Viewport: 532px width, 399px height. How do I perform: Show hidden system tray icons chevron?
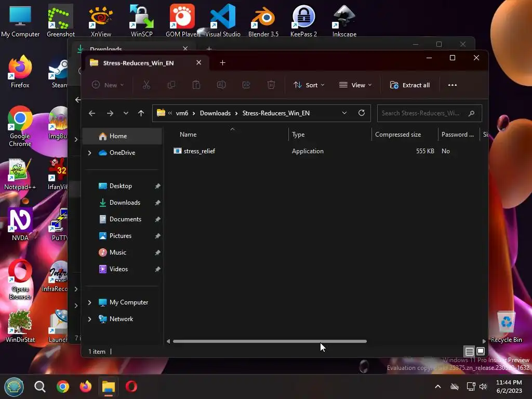437,387
